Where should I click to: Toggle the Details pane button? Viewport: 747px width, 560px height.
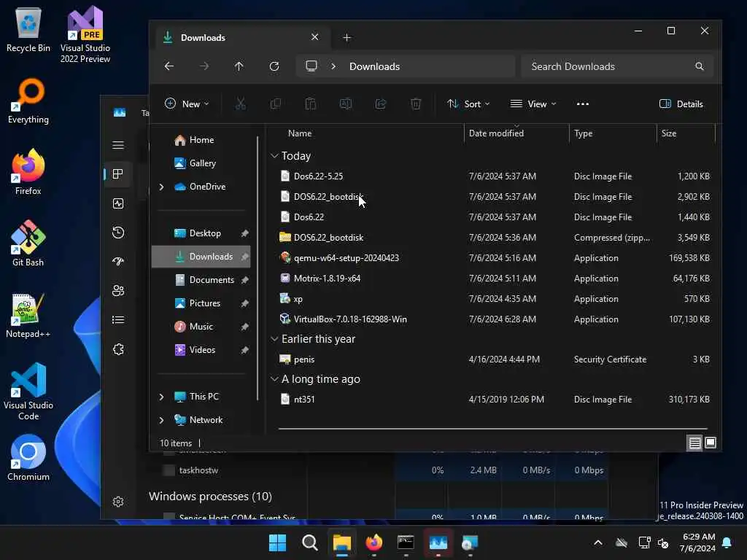point(681,104)
